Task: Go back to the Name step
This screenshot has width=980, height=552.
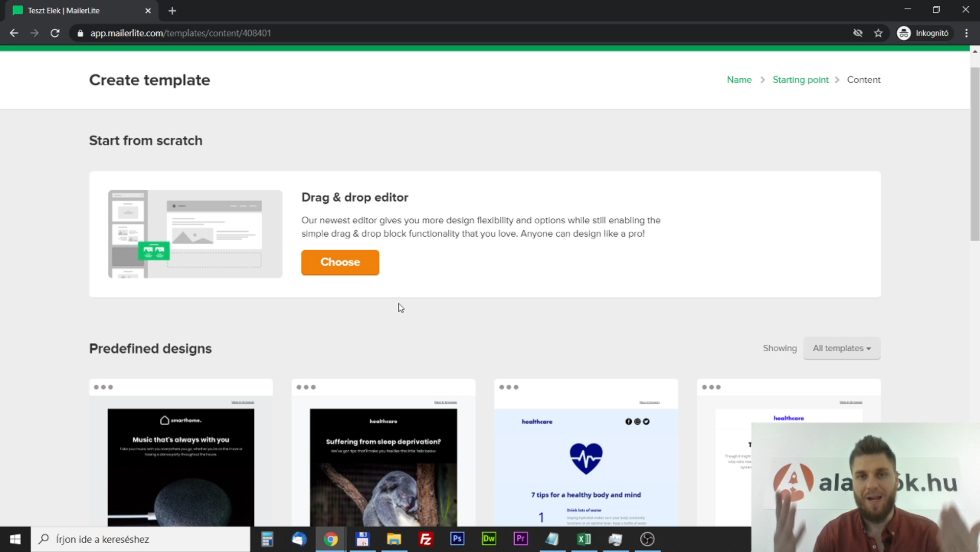Action: pyautogui.click(x=739, y=80)
